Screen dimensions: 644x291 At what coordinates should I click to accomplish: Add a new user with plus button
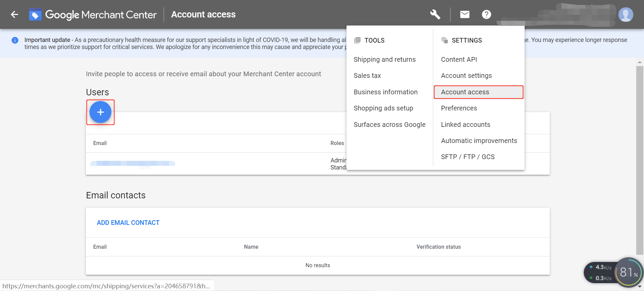pyautogui.click(x=100, y=112)
